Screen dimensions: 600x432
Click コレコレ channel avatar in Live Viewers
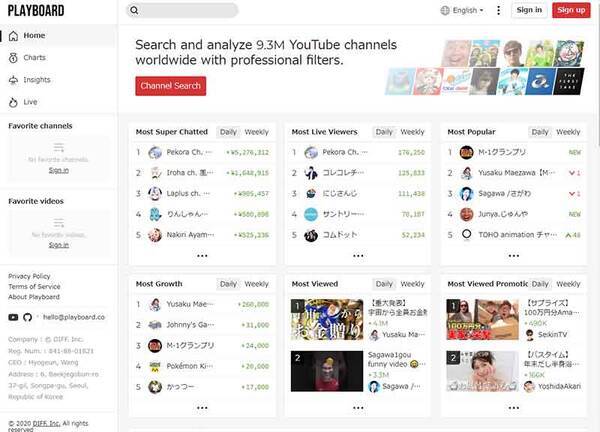pos(311,173)
